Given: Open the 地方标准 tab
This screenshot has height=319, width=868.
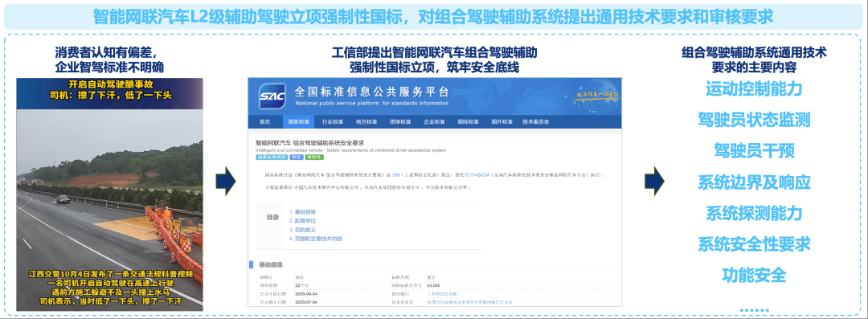Looking at the screenshot, I should (366, 122).
